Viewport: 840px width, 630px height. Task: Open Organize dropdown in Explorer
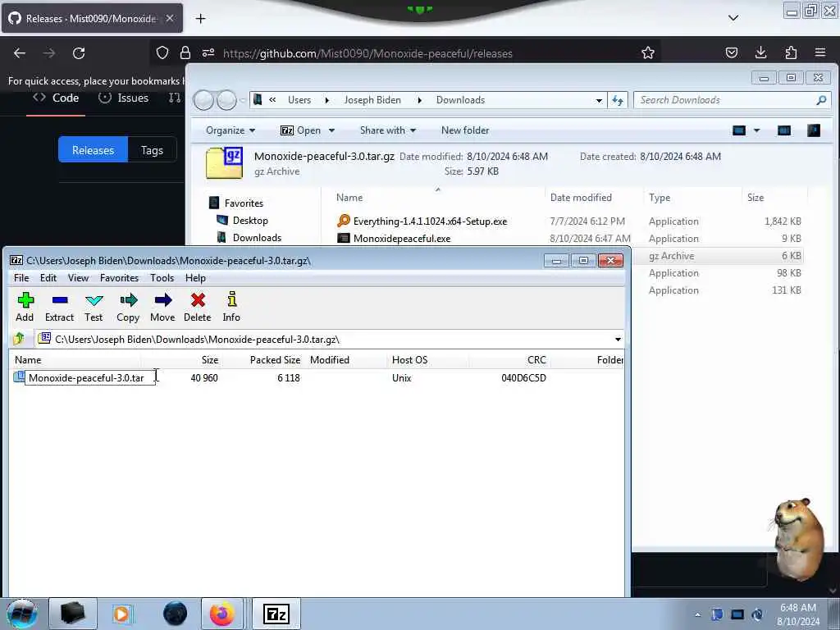pyautogui.click(x=231, y=130)
